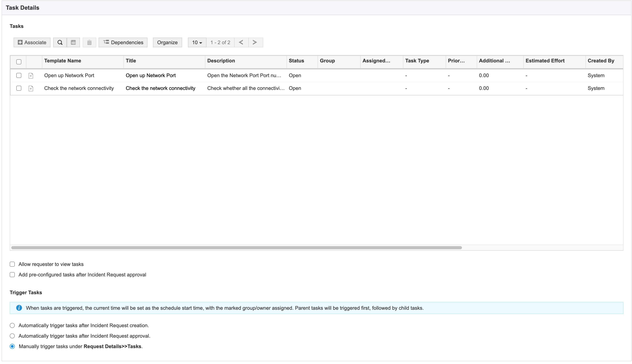The height and width of the screenshot is (364, 632).
Task: Check Add pre-configured tasks after approval
Action: [12, 275]
